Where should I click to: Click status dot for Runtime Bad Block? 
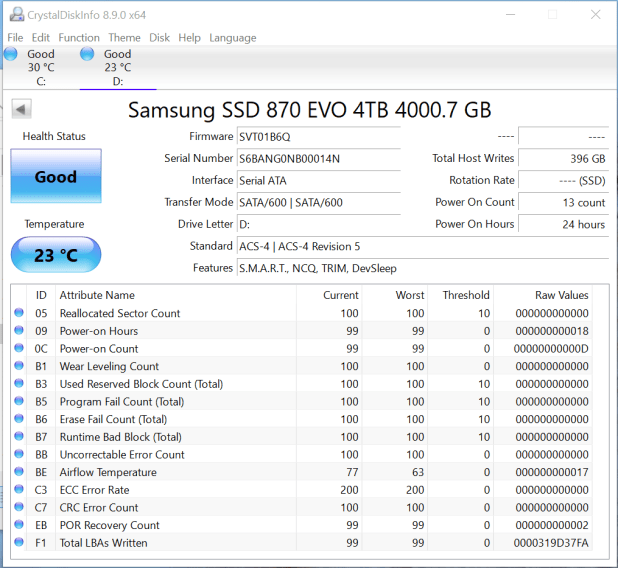[x=19, y=436]
